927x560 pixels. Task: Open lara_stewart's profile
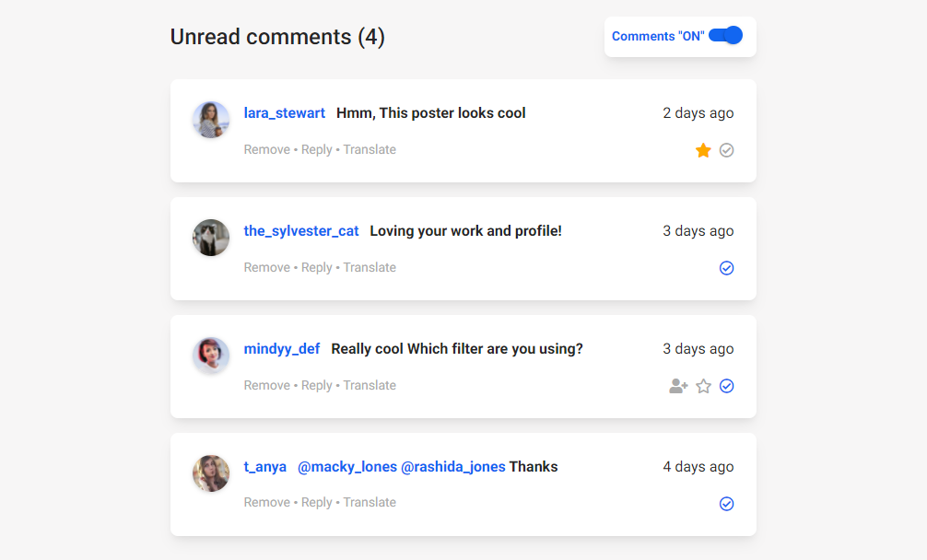(284, 112)
